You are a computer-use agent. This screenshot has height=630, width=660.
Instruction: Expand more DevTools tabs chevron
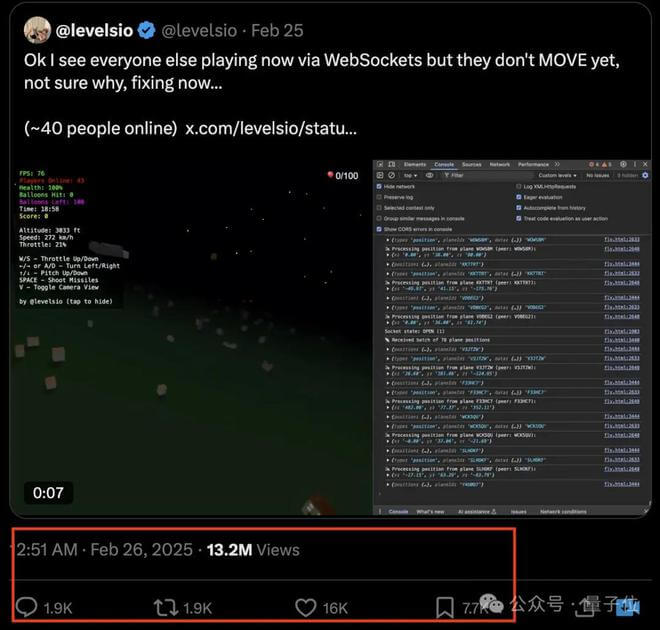(557, 164)
